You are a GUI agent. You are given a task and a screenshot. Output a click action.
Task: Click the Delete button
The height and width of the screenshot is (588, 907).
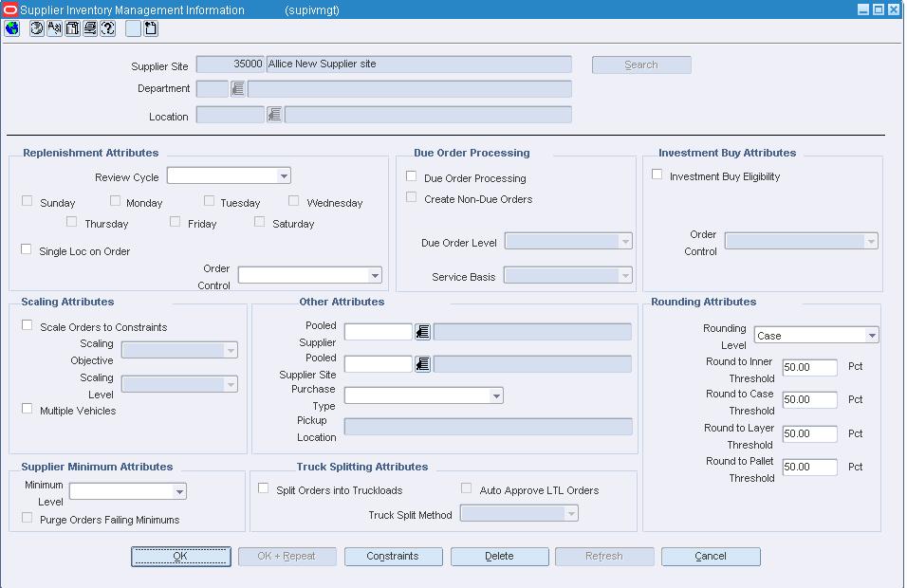[500, 556]
